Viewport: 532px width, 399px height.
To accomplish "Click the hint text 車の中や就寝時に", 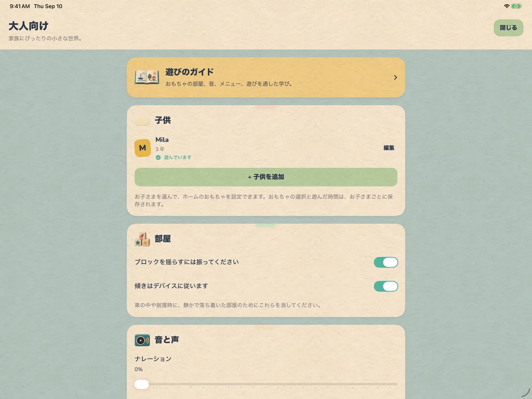I will (x=228, y=305).
